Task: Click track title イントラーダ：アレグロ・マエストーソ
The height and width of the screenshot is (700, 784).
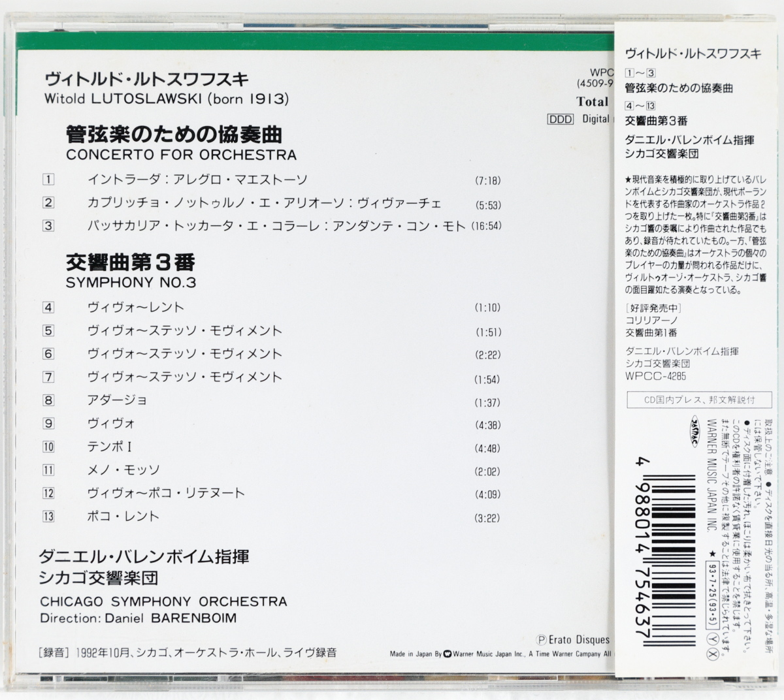Action: point(197,180)
